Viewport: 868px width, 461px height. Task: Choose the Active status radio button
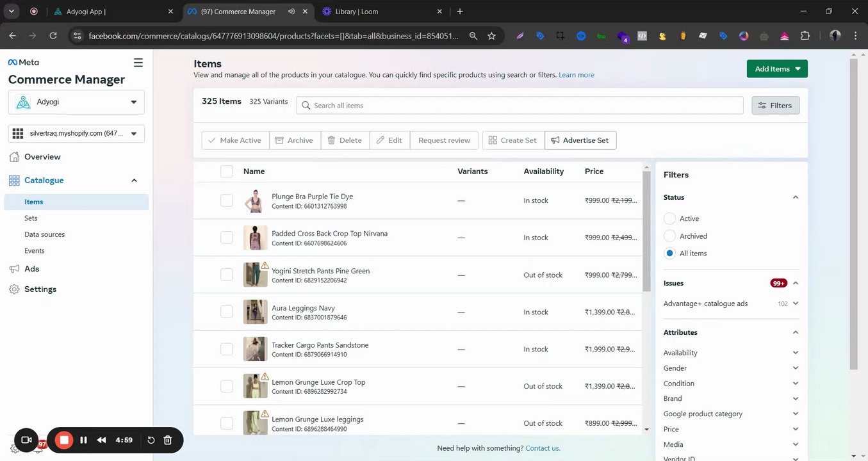pos(669,218)
